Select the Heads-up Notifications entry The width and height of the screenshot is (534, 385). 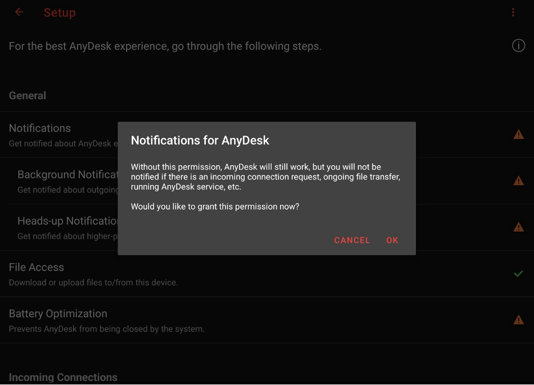click(x=267, y=228)
